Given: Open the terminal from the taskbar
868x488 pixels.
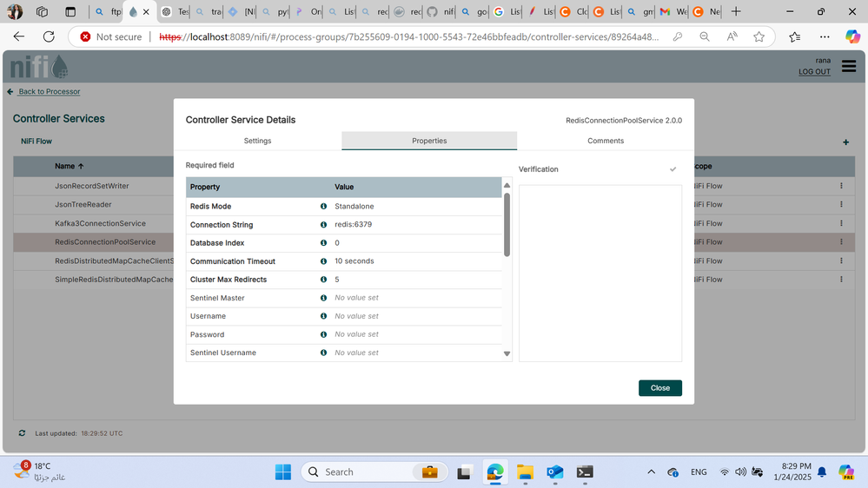Looking at the screenshot, I should pos(585,472).
